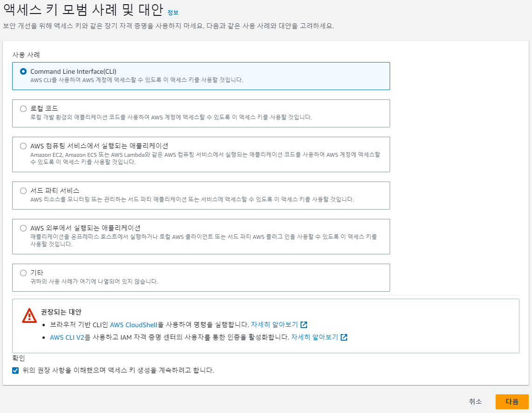Select the Command Line Interface(CLI) radio option
Image resolution: width=532 pixels, height=413 pixels.
[23, 71]
